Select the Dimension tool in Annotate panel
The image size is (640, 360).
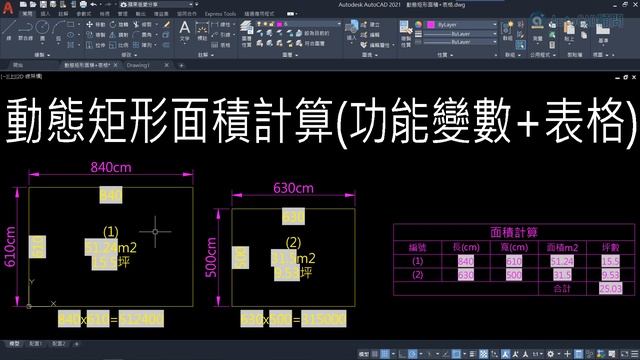click(x=202, y=31)
